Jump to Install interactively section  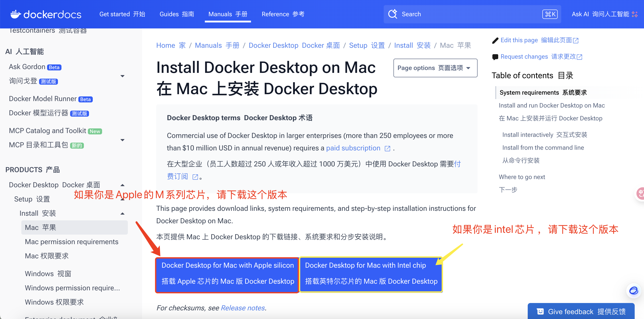545,135
